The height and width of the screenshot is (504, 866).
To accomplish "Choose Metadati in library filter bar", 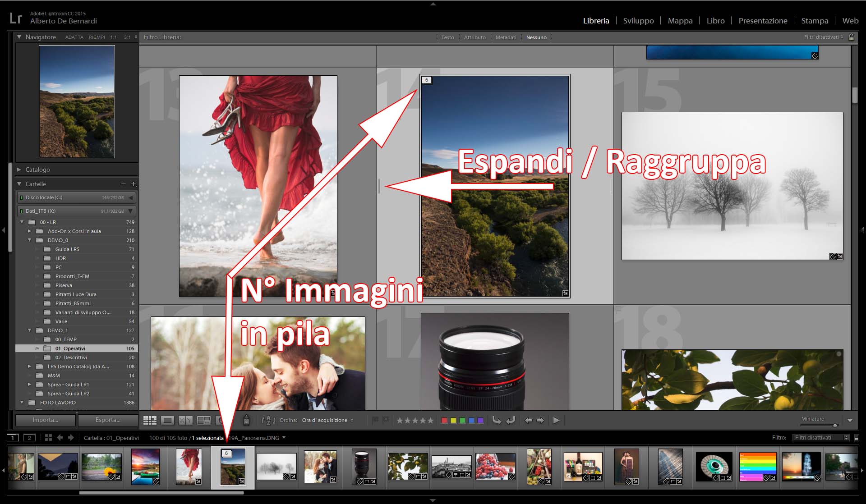I will [506, 37].
